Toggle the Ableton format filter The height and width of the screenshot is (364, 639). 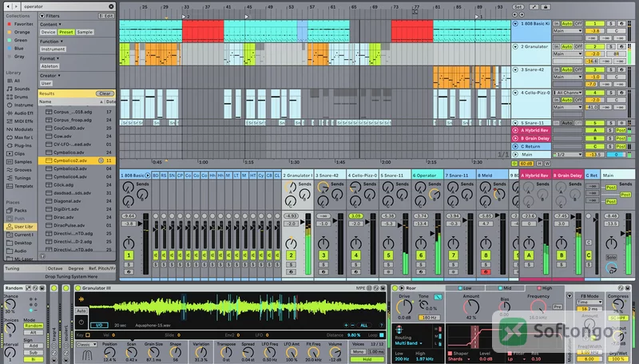50,66
